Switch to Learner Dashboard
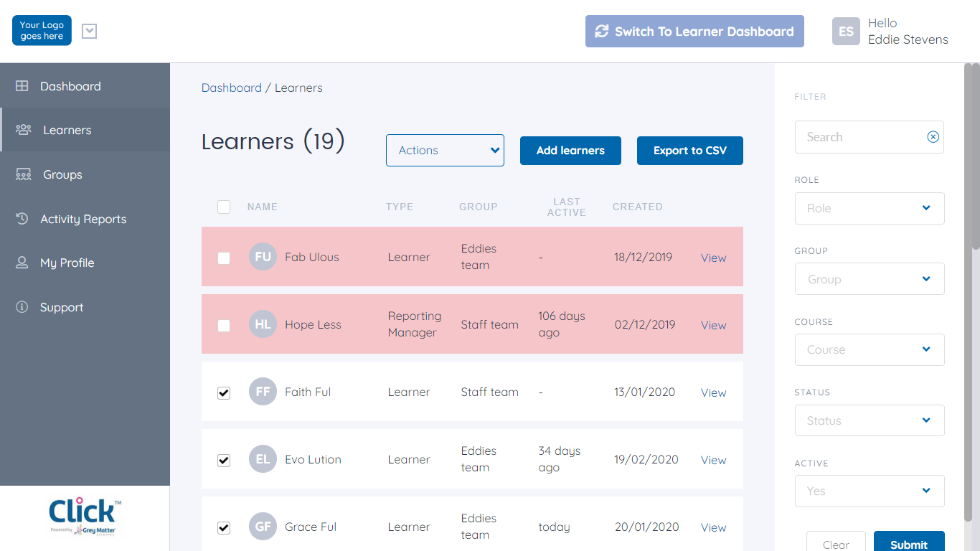This screenshot has height=551, width=980. point(694,31)
